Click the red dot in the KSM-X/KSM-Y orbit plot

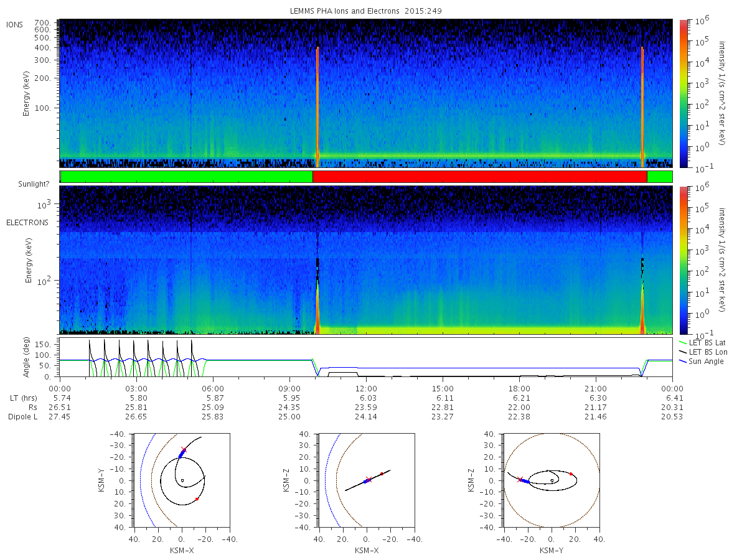[x=197, y=499]
